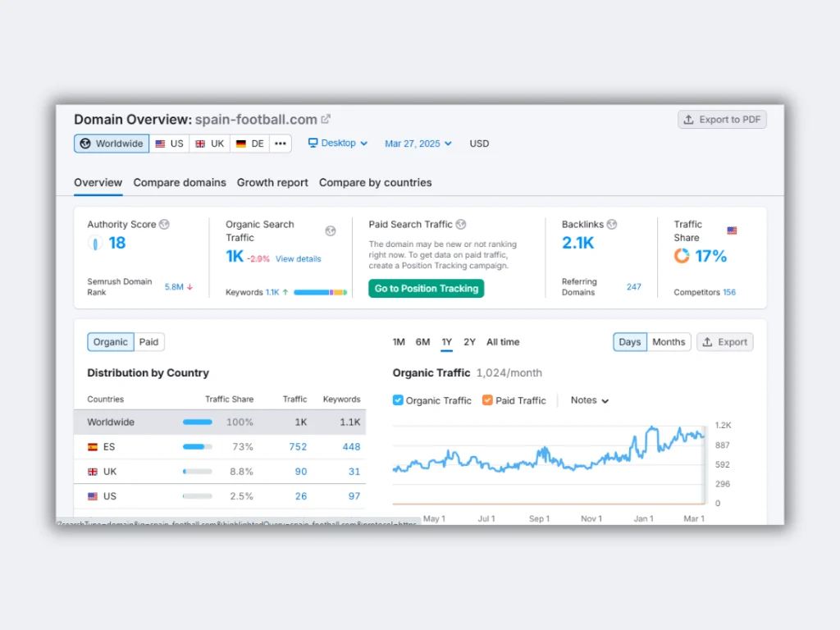Click the USD currency label
The width and height of the screenshot is (840, 630).
coord(479,144)
